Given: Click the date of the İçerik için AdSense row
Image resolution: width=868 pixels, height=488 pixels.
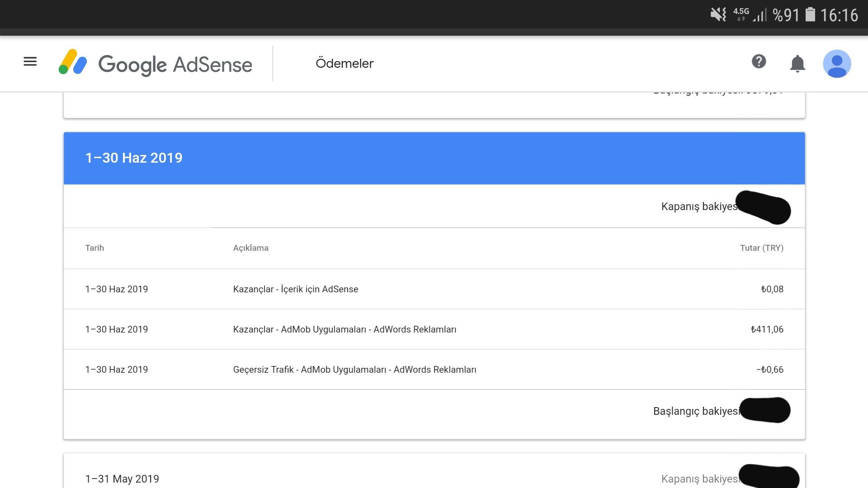Looking at the screenshot, I should point(117,289).
